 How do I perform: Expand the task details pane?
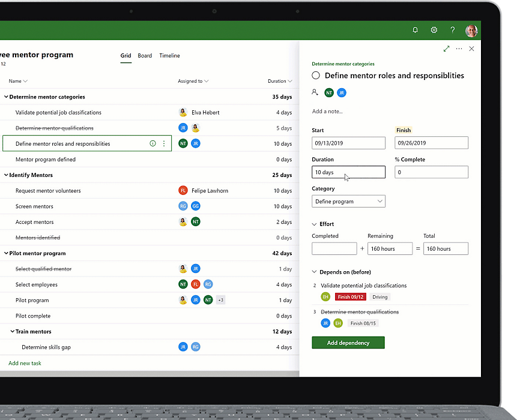coord(446,49)
